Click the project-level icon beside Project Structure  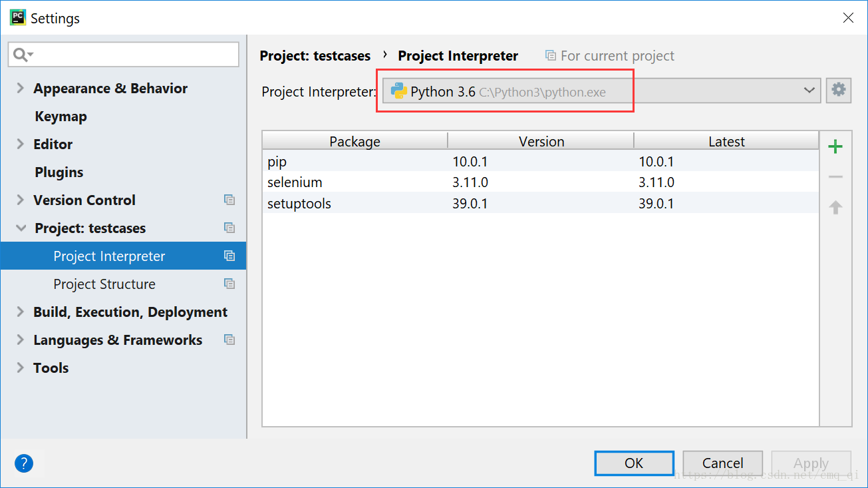pyautogui.click(x=229, y=284)
